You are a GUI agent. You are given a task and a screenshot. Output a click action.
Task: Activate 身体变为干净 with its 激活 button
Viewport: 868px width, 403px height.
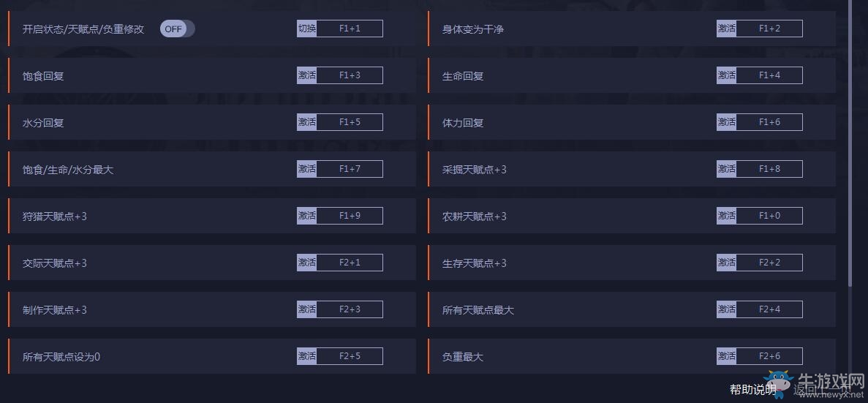click(x=726, y=29)
